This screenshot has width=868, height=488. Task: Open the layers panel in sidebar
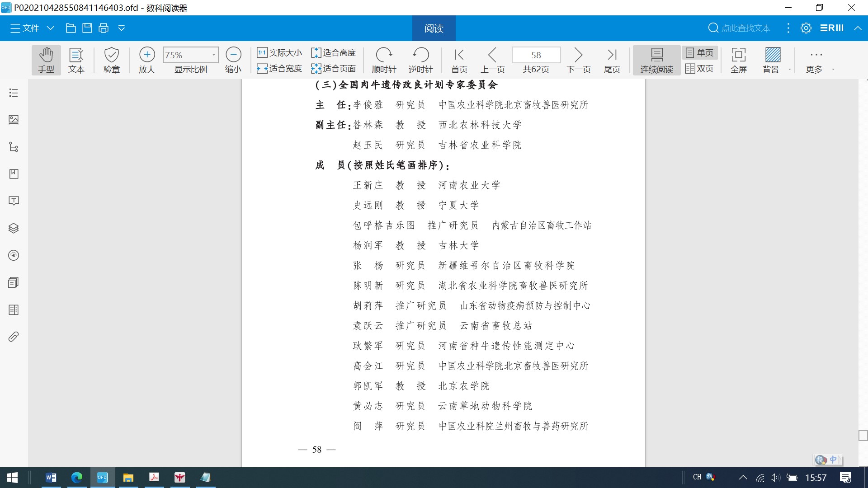[x=14, y=228]
